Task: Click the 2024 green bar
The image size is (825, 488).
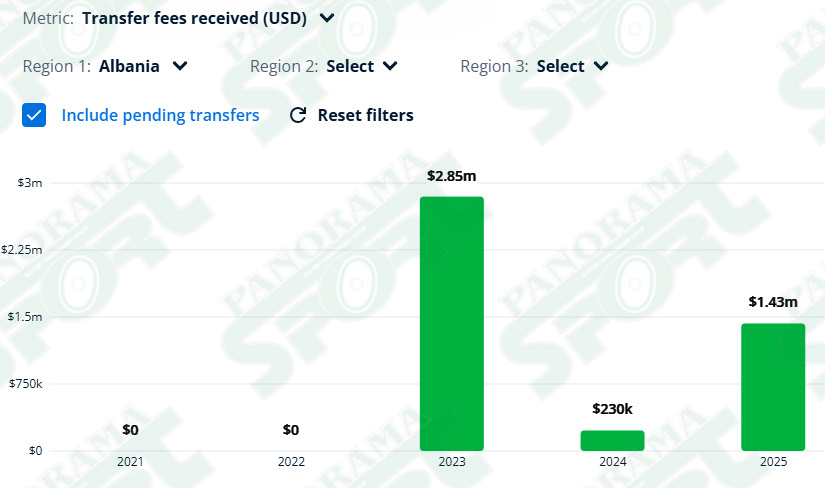Action: tap(612, 441)
